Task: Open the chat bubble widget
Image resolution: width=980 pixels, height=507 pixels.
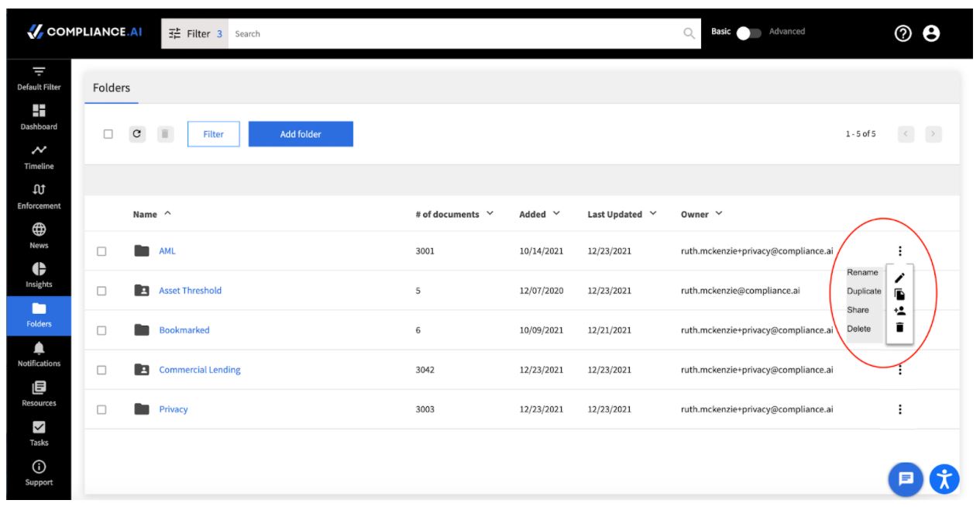Action: (906, 478)
